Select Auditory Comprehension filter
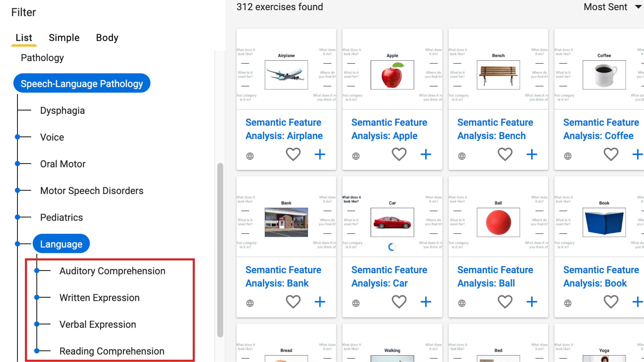 pyautogui.click(x=112, y=271)
